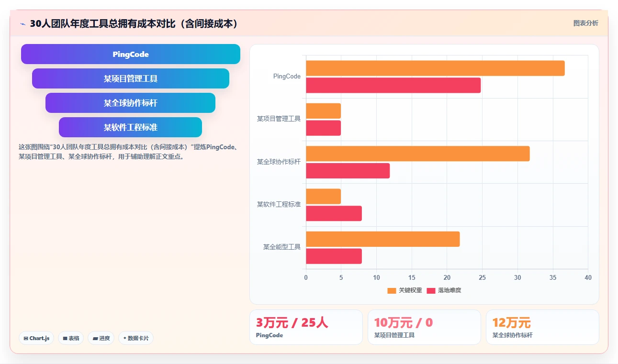Open the 12万元 data card

[x=542, y=327]
